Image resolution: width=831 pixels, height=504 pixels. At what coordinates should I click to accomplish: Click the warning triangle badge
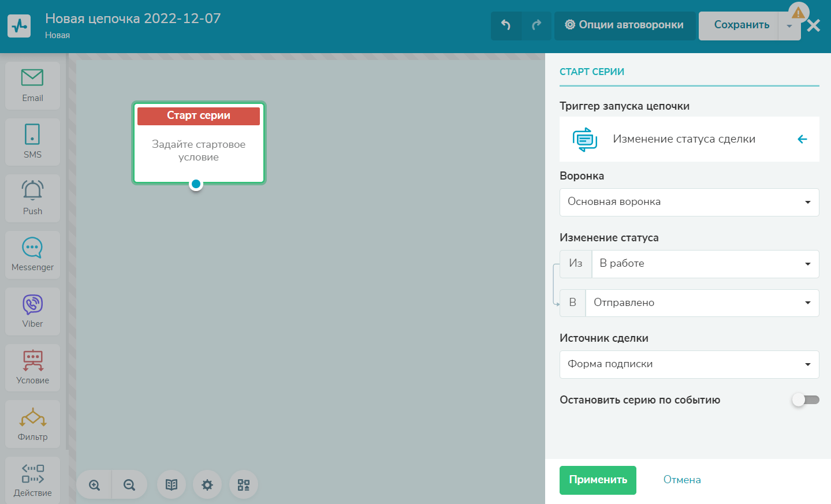pos(798,12)
